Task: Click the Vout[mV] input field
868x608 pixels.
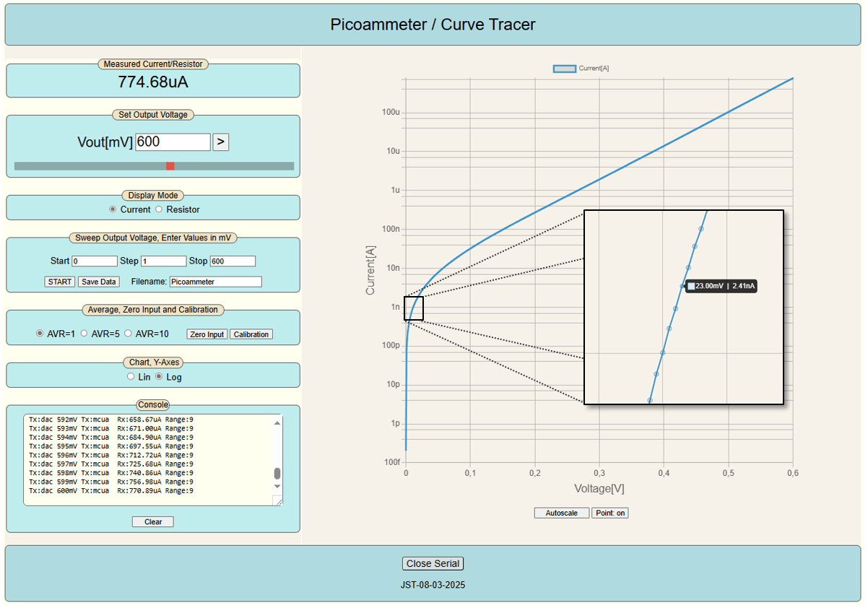Action: pos(173,142)
